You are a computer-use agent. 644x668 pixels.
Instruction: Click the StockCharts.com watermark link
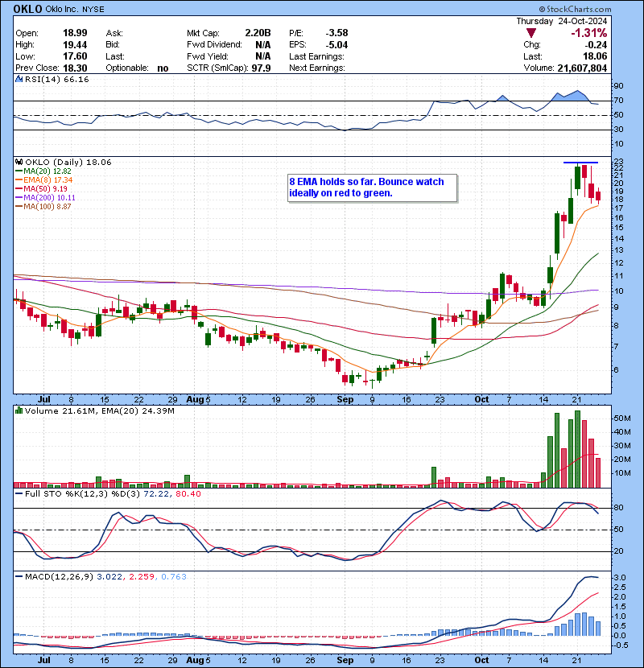pos(575,9)
